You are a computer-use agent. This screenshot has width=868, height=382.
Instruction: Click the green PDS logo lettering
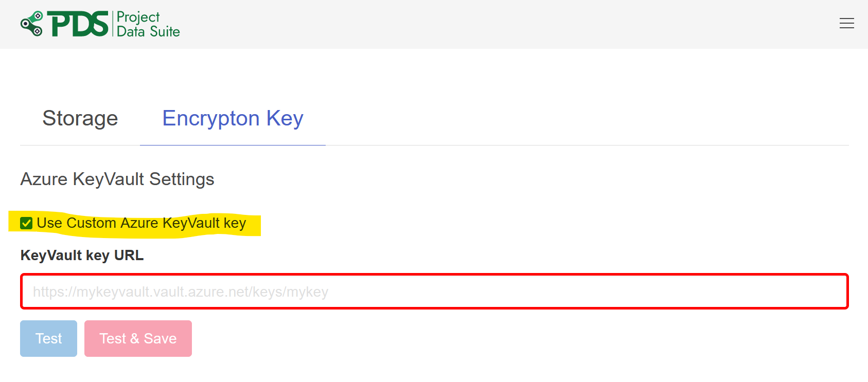pyautogui.click(x=78, y=24)
